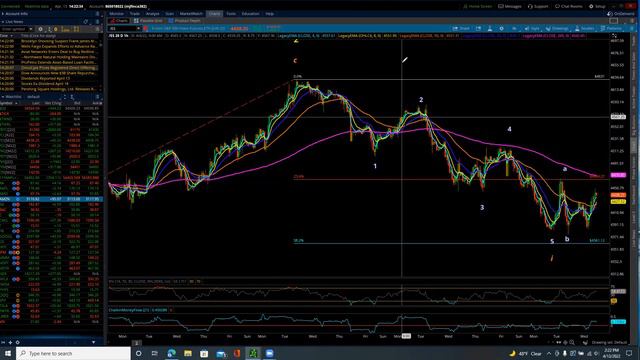Switch to the Education tab
This screenshot has height=360, width=640.
(250, 14)
